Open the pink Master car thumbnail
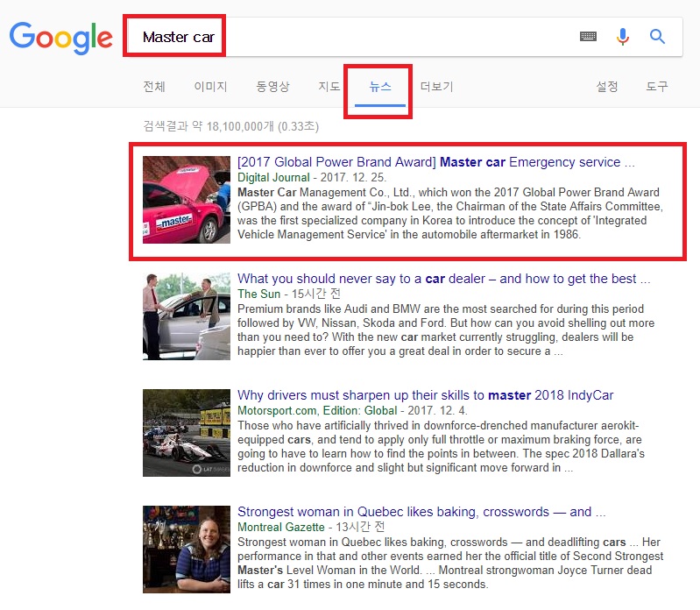The width and height of the screenshot is (700, 610). coord(187,200)
